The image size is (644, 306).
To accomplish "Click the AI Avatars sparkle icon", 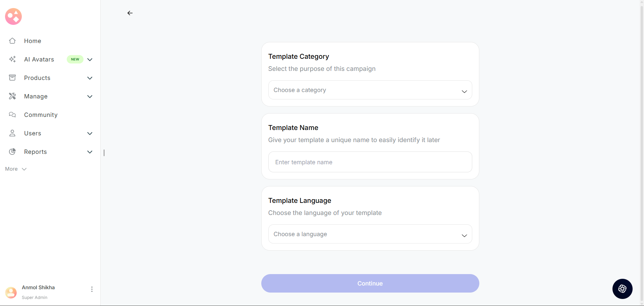I will 12,59.
